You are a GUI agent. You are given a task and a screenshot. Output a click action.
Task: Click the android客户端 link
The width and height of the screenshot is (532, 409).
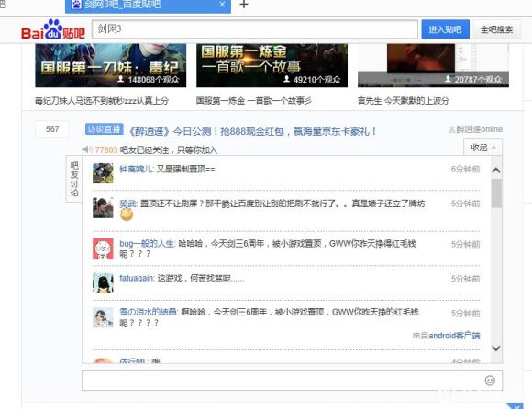[454, 336]
